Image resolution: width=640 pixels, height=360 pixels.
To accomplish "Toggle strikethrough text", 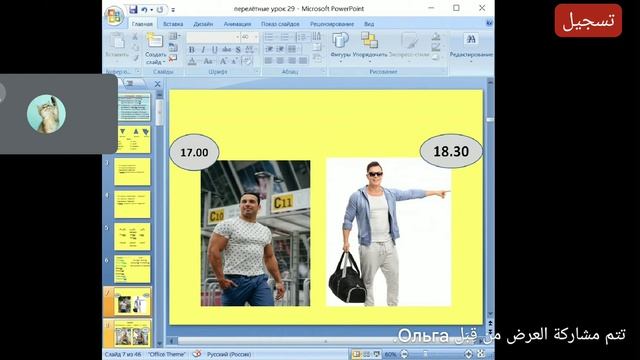I will 227,50.
